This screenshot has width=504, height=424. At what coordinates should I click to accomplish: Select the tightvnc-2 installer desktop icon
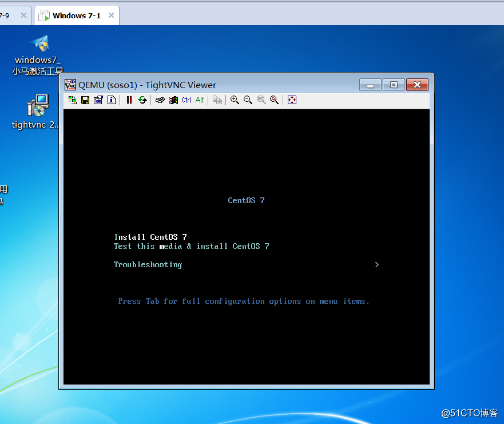tap(36, 111)
